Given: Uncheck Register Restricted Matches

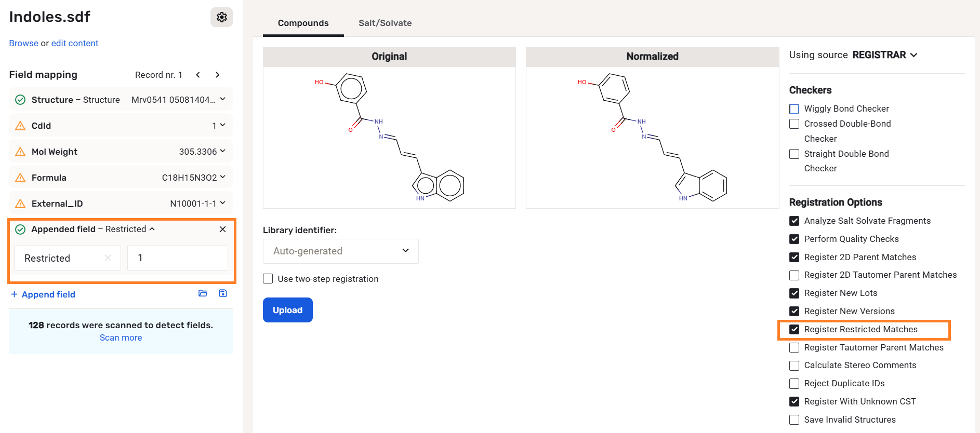Looking at the screenshot, I should click(x=794, y=329).
